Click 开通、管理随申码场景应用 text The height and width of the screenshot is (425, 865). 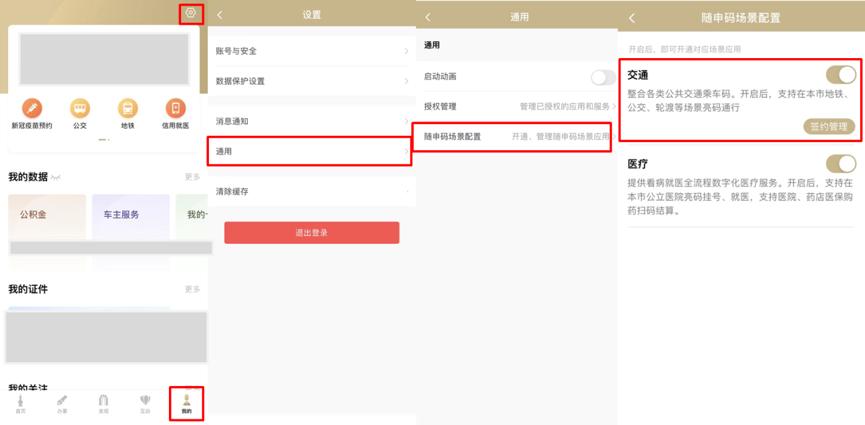560,137
